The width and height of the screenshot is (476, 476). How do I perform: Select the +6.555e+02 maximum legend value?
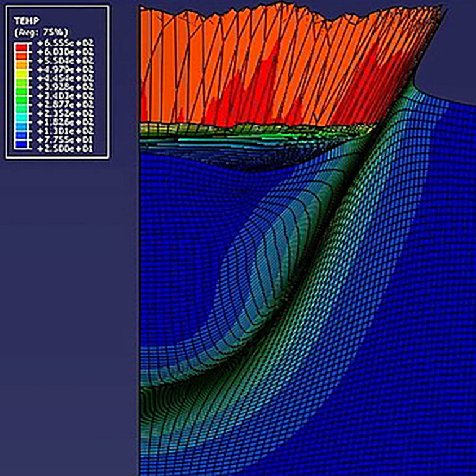coord(65,43)
